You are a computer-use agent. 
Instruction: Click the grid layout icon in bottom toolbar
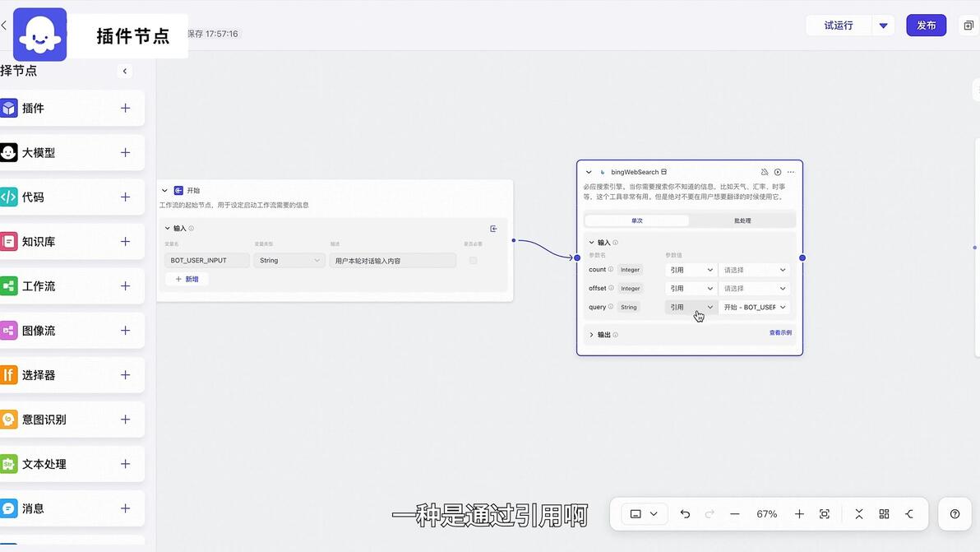point(884,514)
